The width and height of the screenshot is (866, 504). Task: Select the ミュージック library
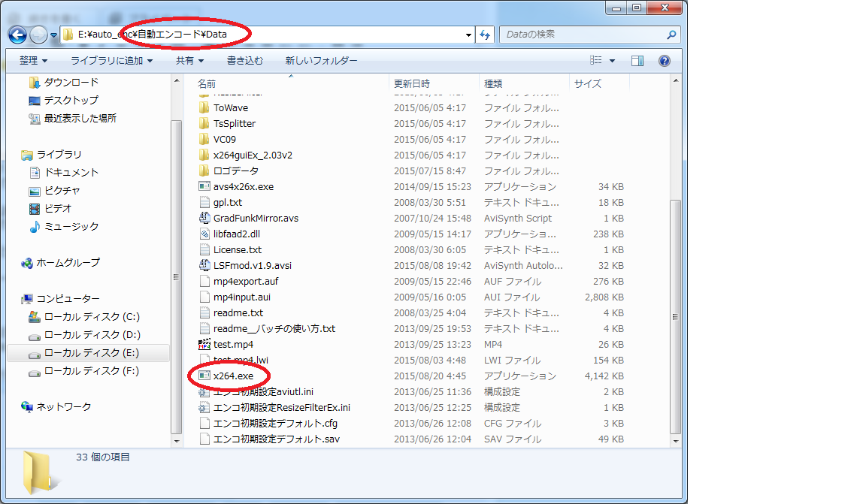71,226
